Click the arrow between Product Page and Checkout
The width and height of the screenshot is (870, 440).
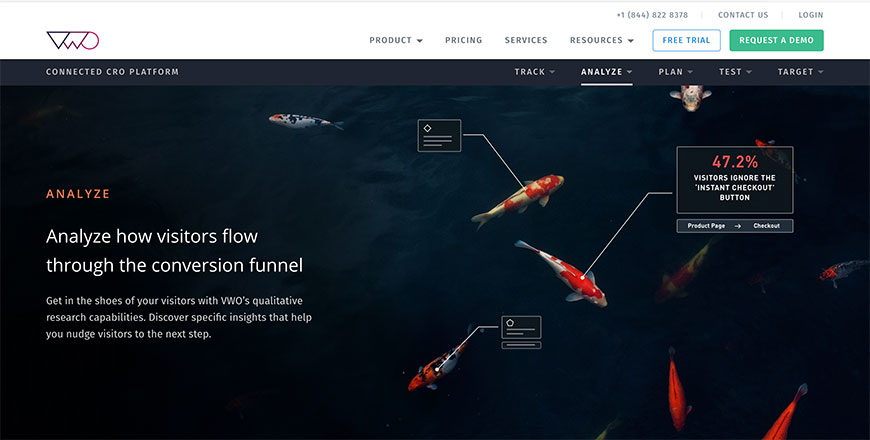tap(737, 226)
